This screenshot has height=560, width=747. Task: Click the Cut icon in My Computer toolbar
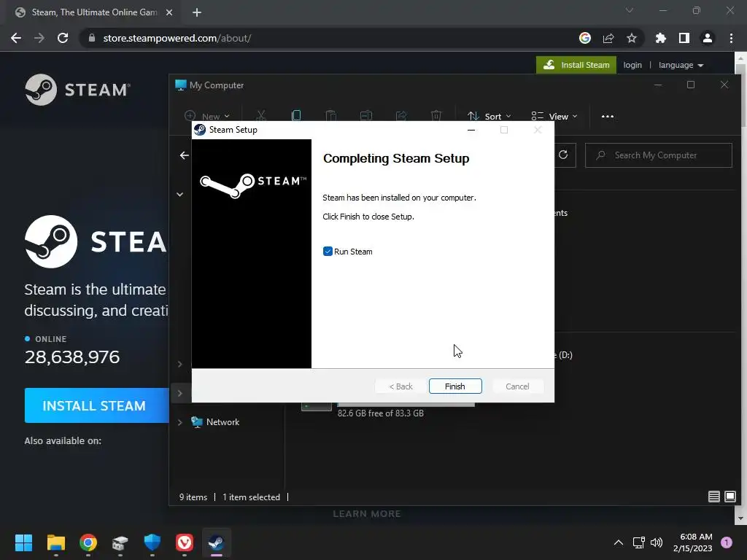pyautogui.click(x=260, y=116)
